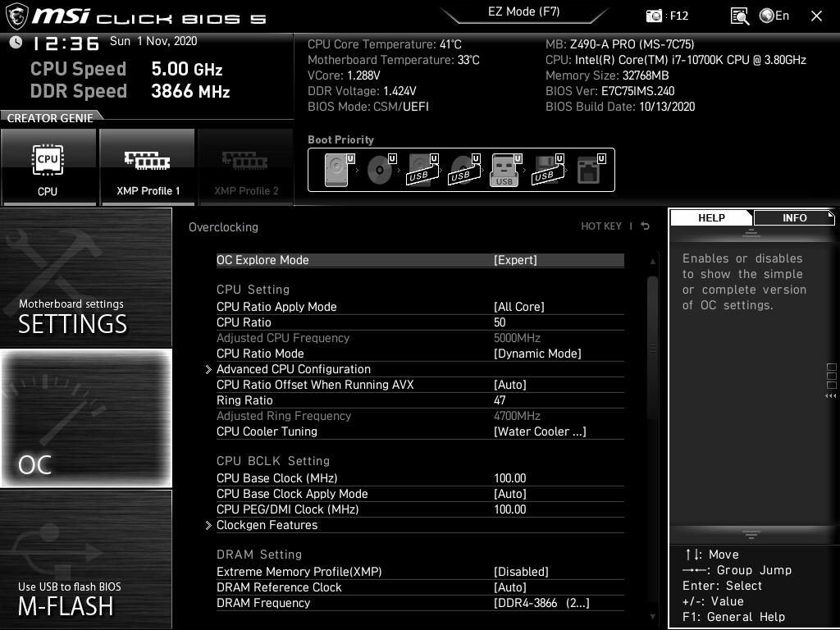840x630 pixels.
Task: Select the USB floppy boot device icon
Action: [547, 170]
